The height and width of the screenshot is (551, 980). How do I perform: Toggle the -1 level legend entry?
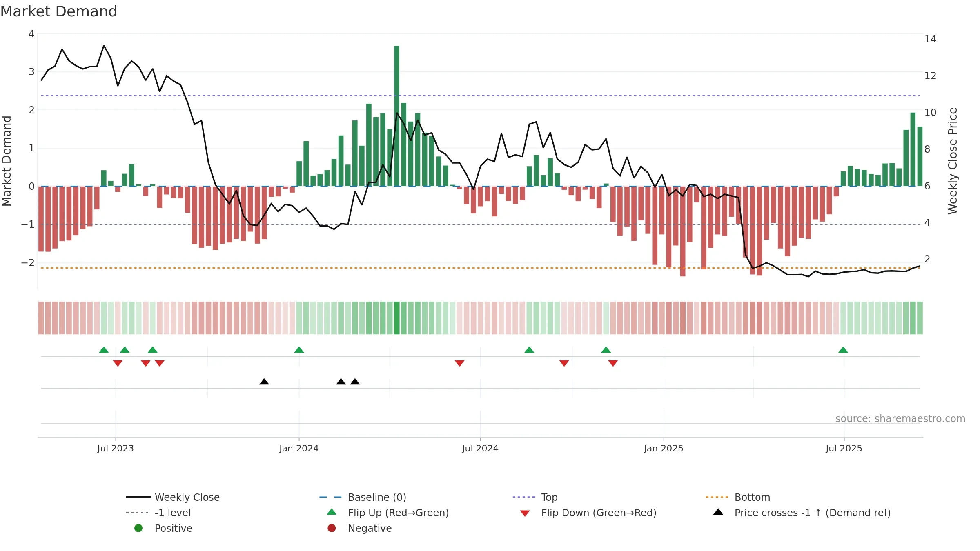tap(158, 513)
